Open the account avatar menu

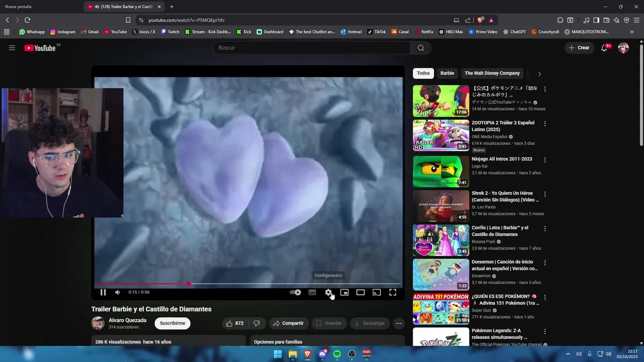(x=623, y=48)
